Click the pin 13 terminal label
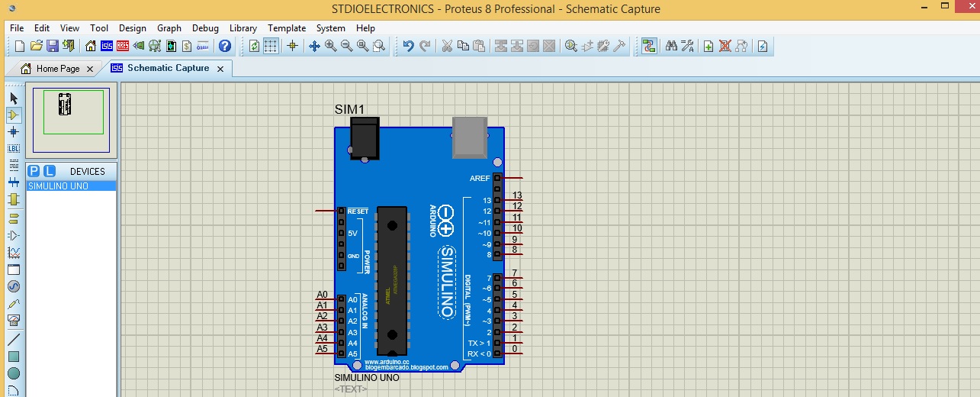 pyautogui.click(x=517, y=195)
